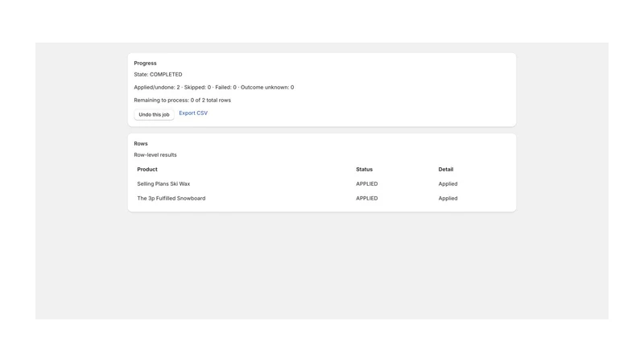Screen dimensions: 644x362
Task: Click the Detail column header
Action: pos(446,169)
